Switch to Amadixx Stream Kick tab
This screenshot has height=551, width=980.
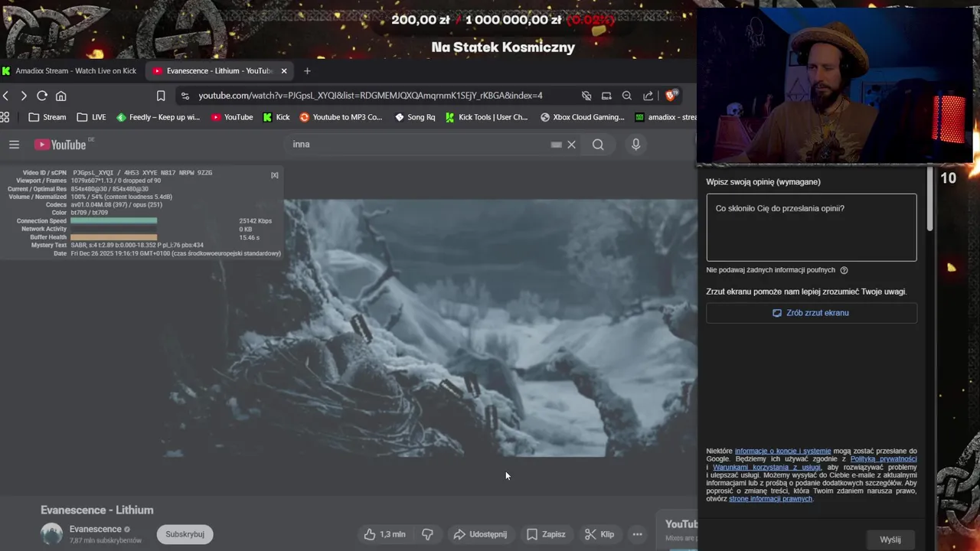[69, 71]
